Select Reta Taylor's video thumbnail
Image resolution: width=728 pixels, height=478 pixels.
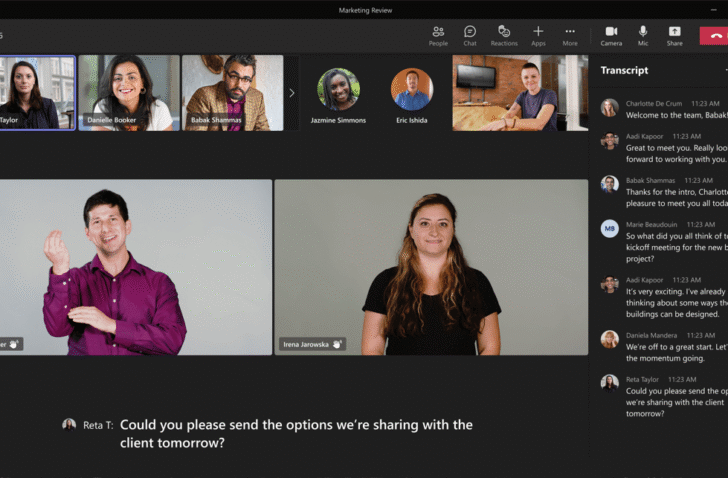37,93
